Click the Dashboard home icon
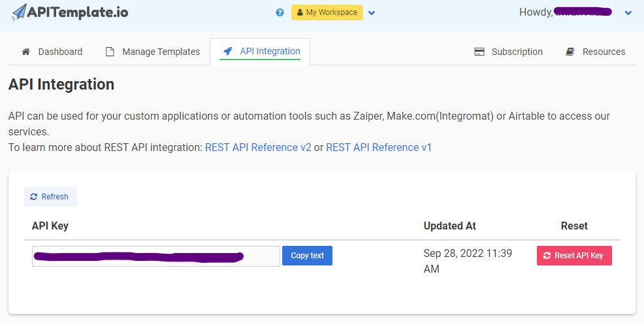 pos(26,52)
